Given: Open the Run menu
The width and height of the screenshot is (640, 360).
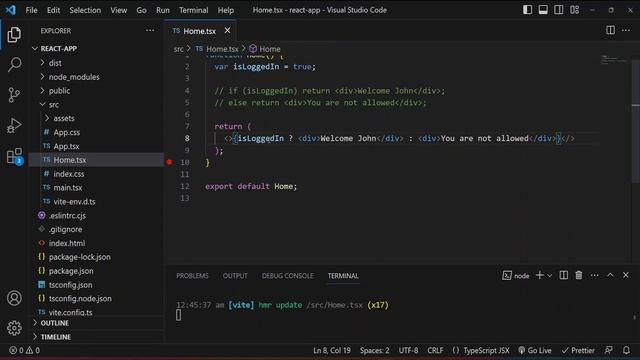Looking at the screenshot, I should [x=162, y=10].
